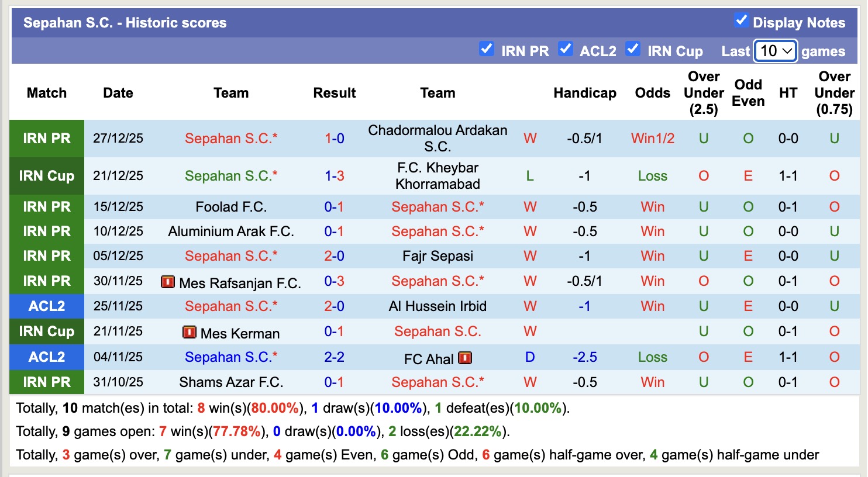Click the ACL2 badge on the FC Ahal row
The image size is (868, 477).
(x=47, y=357)
